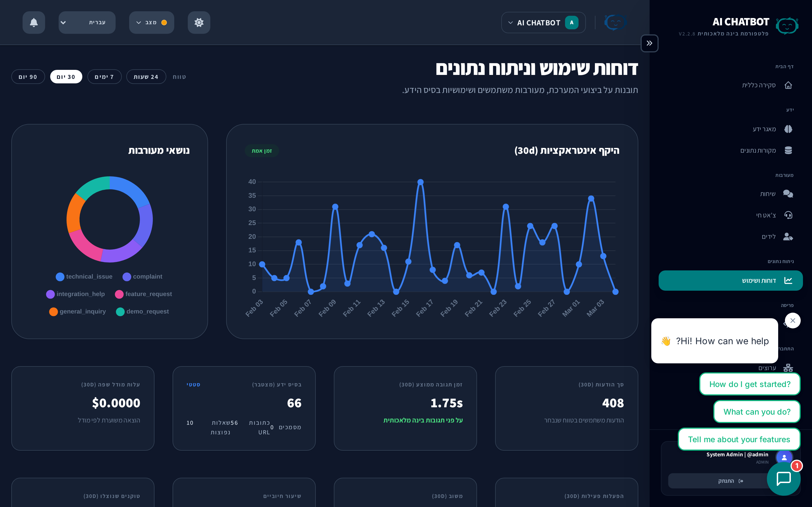Image resolution: width=812 pixels, height=507 pixels.
Task: Open the Hebrew language dropdown
Action: coord(87,23)
